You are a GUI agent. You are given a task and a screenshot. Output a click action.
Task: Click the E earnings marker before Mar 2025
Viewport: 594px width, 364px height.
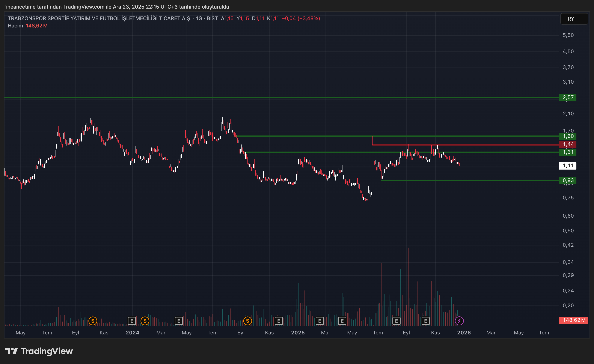(320, 321)
